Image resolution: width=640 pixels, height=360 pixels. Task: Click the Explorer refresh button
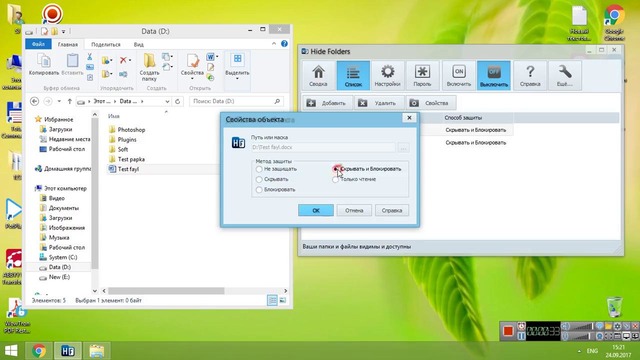[178, 101]
